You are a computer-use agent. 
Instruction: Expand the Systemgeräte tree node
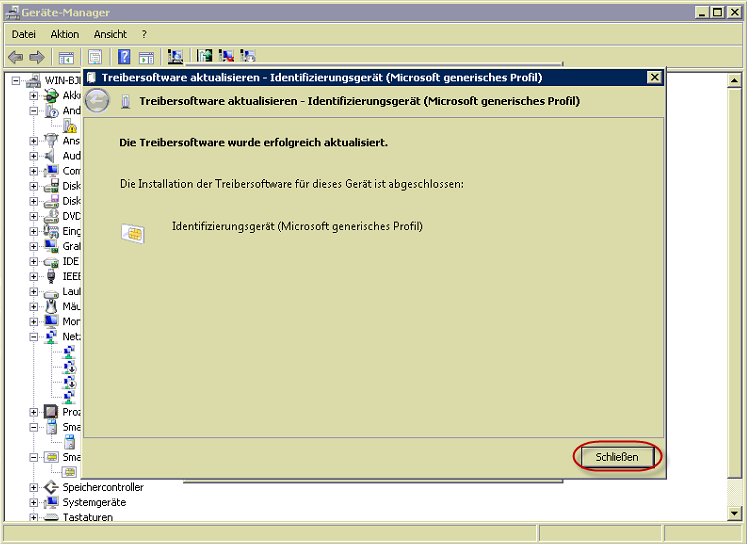pos(34,502)
